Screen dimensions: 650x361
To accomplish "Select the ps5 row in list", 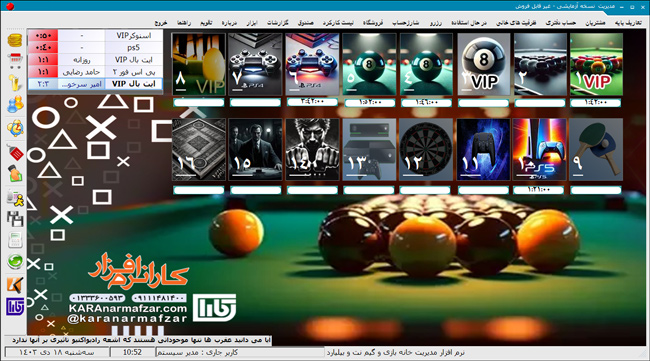I will coord(95,48).
